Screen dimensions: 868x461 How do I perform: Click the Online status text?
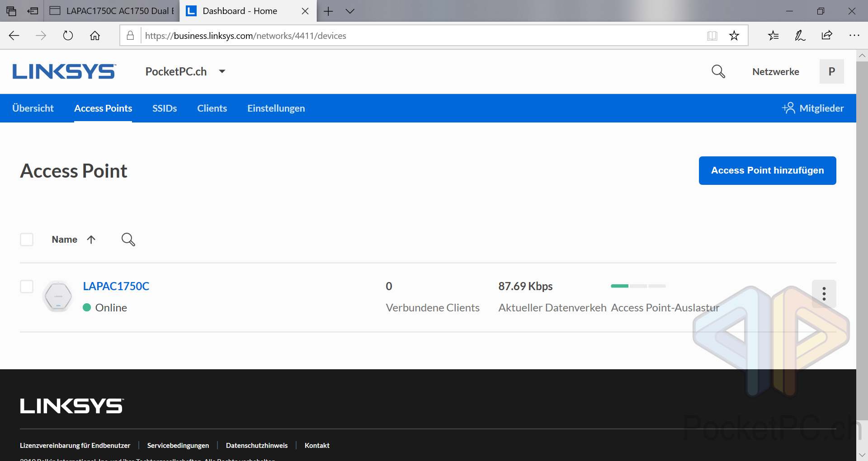coord(111,307)
